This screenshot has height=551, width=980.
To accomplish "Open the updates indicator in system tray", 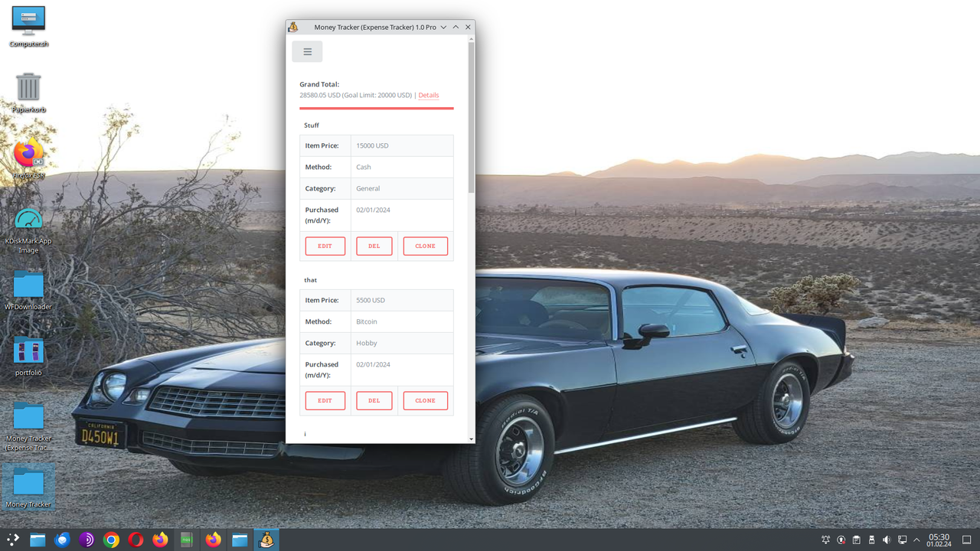I will (x=841, y=540).
